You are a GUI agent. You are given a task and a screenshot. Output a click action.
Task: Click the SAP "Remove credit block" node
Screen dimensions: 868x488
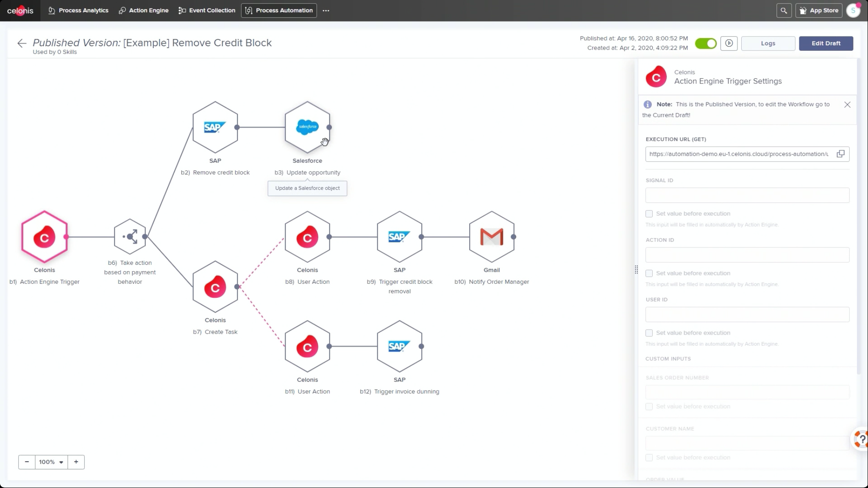pos(215,127)
